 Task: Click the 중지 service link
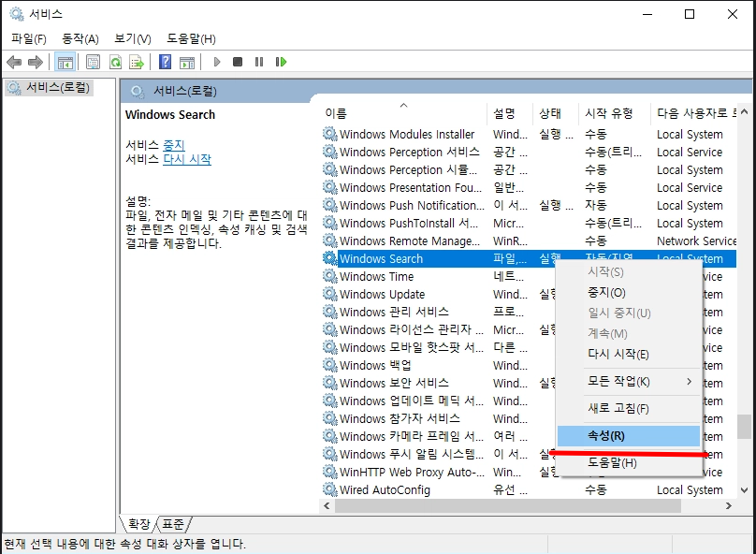(x=174, y=145)
